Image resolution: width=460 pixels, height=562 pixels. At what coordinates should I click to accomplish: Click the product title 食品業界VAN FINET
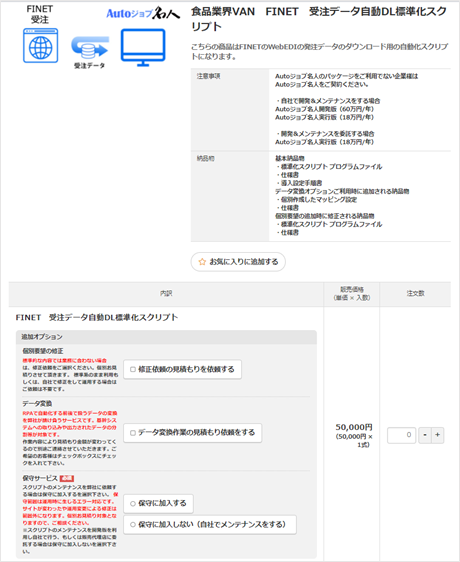pyautogui.click(x=319, y=19)
